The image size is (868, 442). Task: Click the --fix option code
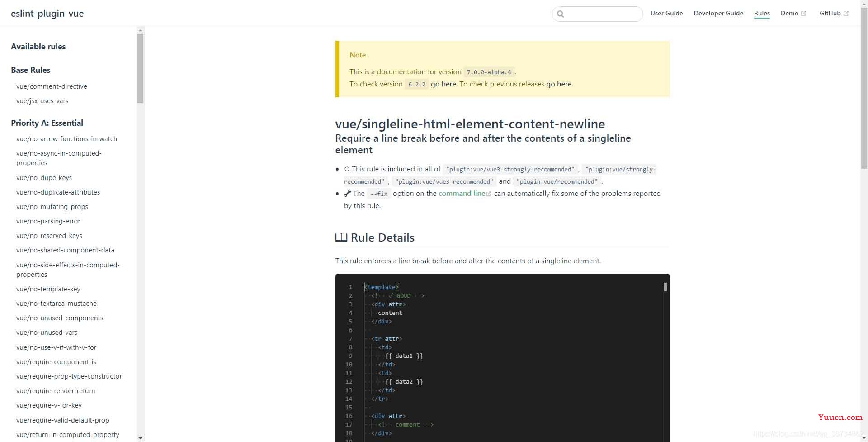(x=379, y=194)
